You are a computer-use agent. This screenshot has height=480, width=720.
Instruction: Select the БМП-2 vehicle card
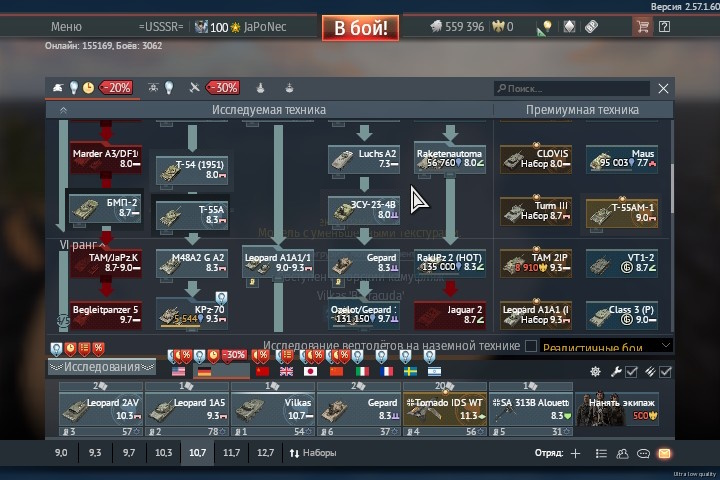[106, 208]
